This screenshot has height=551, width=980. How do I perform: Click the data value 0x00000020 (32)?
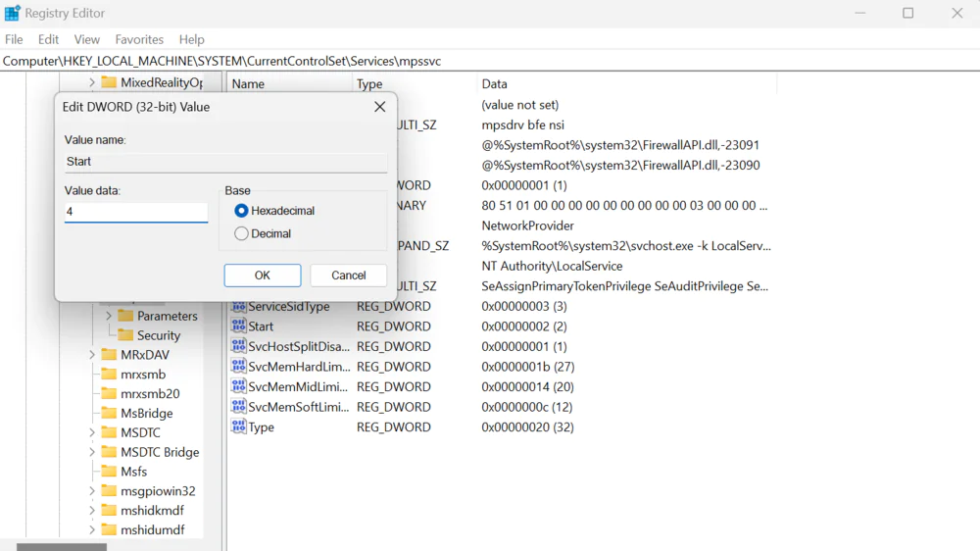pos(527,427)
